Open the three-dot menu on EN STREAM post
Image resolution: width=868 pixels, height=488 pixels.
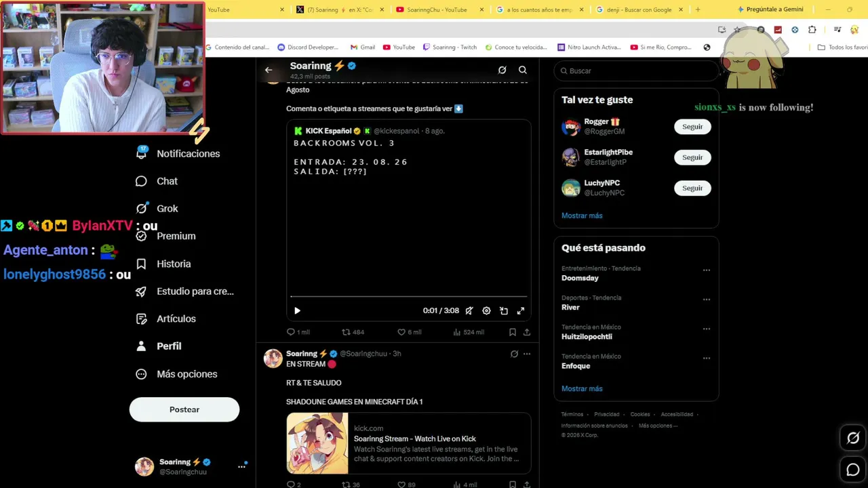click(x=527, y=354)
